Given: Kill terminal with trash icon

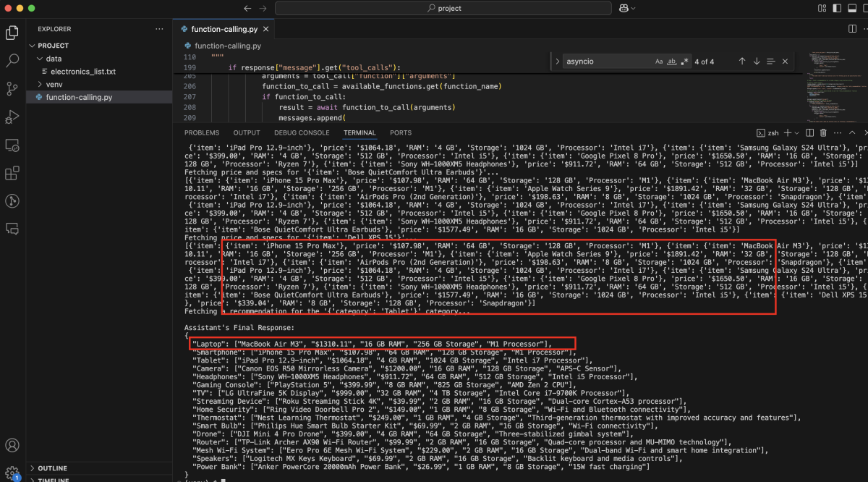Looking at the screenshot, I should point(823,132).
